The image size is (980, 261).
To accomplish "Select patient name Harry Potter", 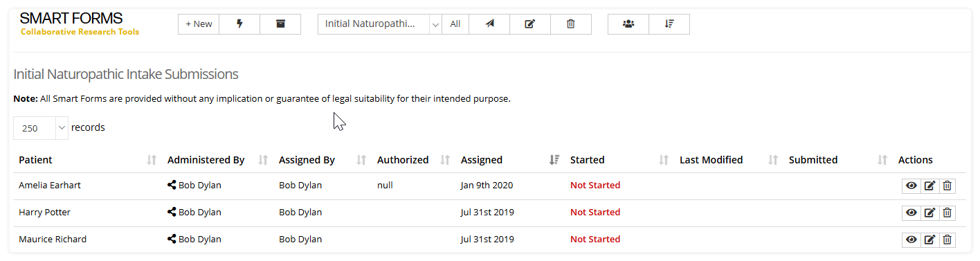I will point(44,213).
